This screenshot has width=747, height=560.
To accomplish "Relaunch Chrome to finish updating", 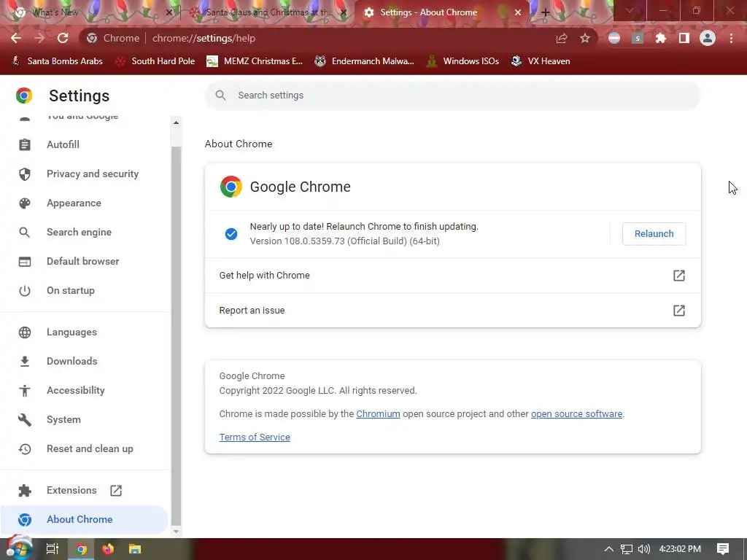I will [654, 234].
